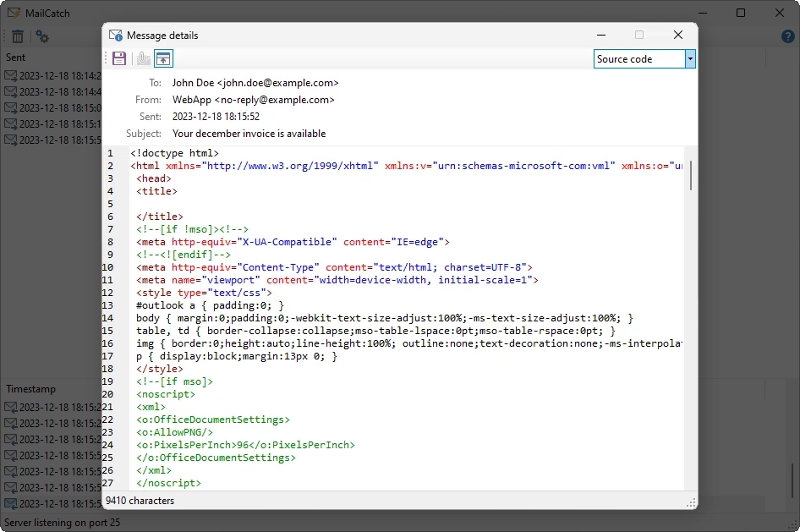
Task: Open the Source code view dropdown arrow
Action: point(690,58)
